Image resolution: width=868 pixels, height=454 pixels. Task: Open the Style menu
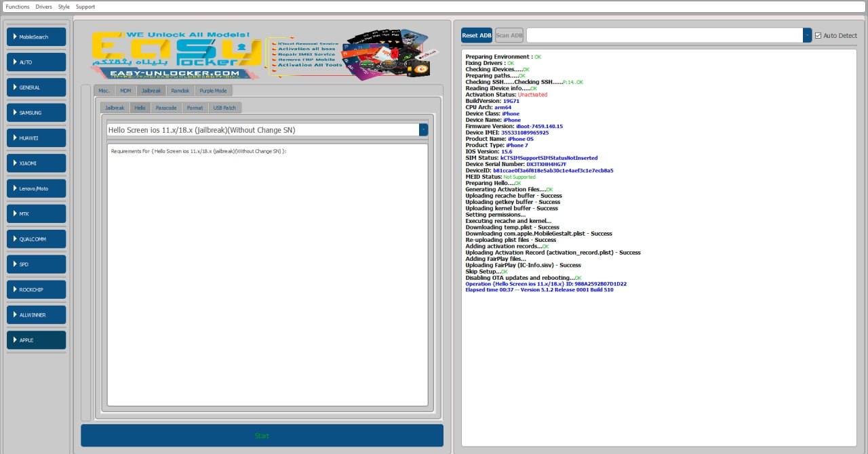pos(64,7)
